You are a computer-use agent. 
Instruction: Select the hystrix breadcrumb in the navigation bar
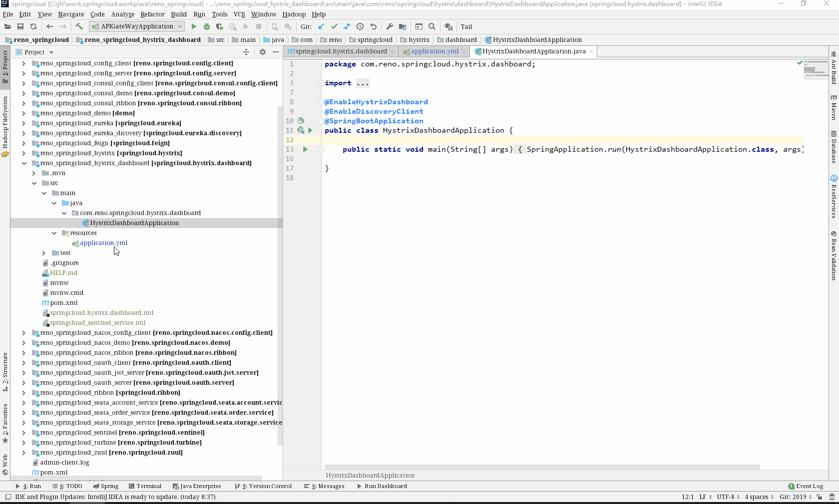(416, 40)
